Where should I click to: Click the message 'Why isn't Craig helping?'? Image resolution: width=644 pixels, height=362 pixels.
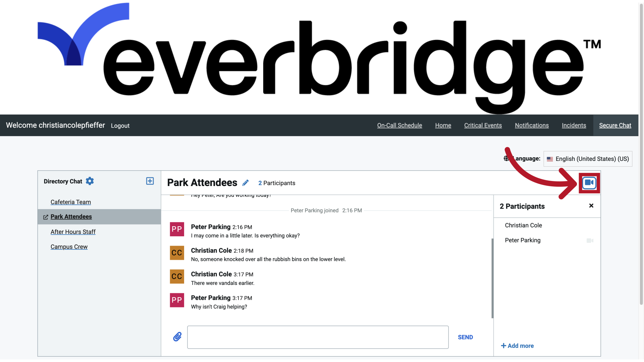pos(219,307)
